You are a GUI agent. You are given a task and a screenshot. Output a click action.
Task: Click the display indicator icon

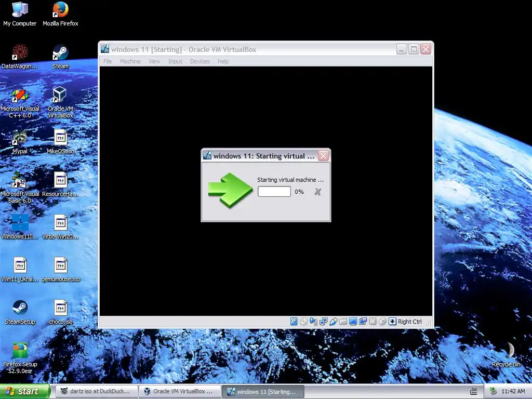(x=353, y=321)
